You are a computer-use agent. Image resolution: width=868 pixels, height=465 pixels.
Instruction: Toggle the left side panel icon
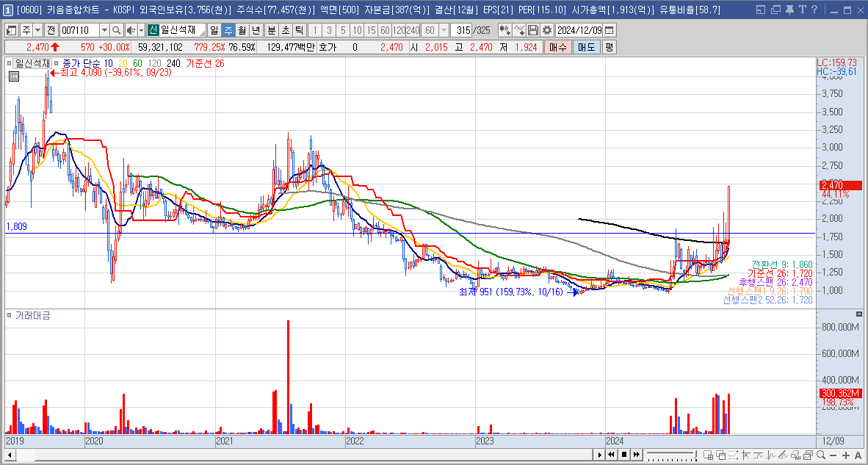click(12, 30)
